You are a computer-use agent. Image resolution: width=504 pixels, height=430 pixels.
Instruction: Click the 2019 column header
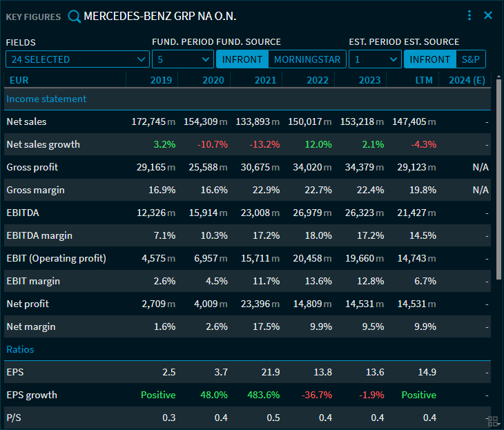click(x=162, y=80)
